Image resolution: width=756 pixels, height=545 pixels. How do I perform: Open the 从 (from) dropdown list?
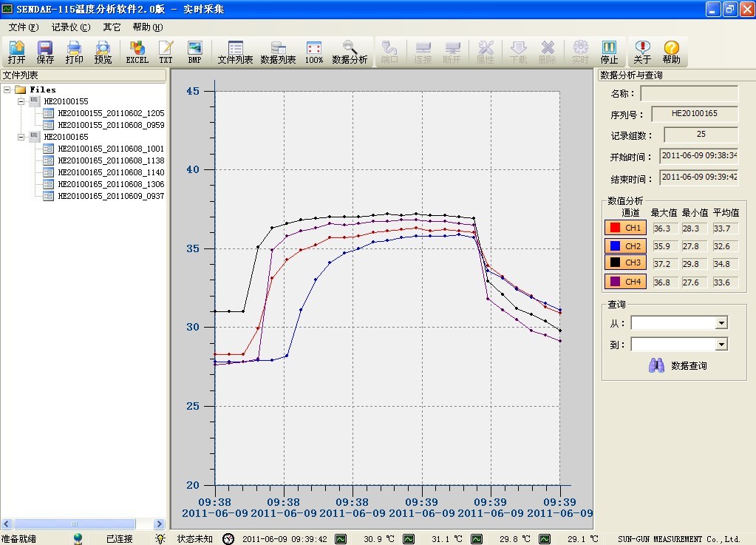tap(721, 323)
